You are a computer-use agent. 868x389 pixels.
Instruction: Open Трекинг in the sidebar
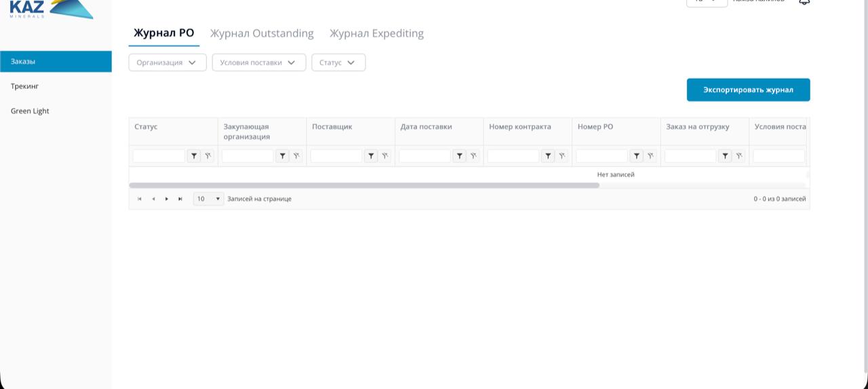coord(25,86)
